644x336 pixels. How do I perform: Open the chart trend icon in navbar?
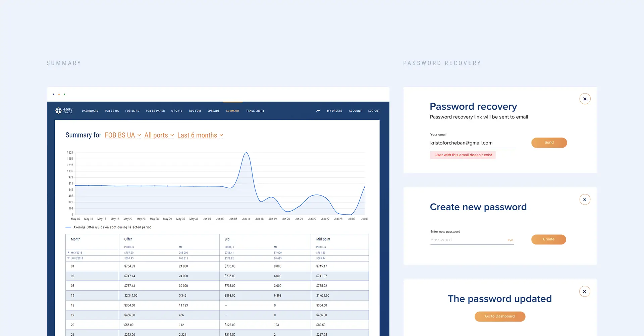318,111
